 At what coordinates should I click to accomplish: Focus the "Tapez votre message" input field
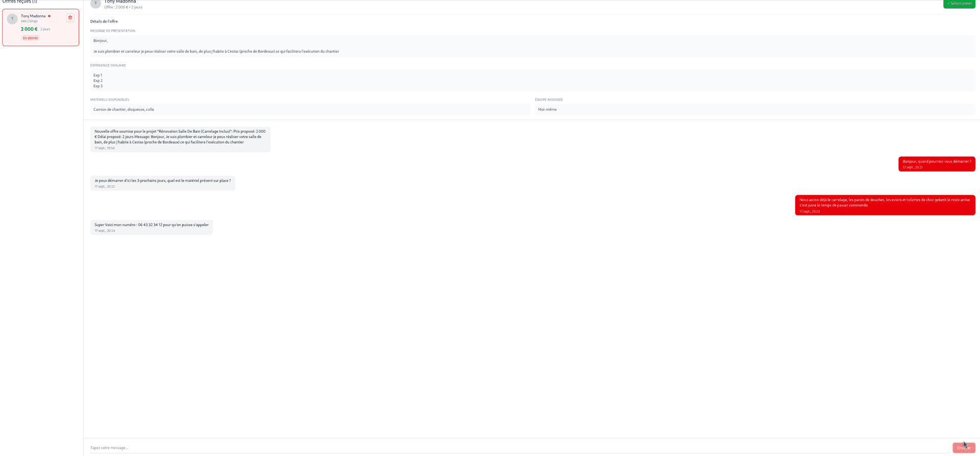click(518, 448)
